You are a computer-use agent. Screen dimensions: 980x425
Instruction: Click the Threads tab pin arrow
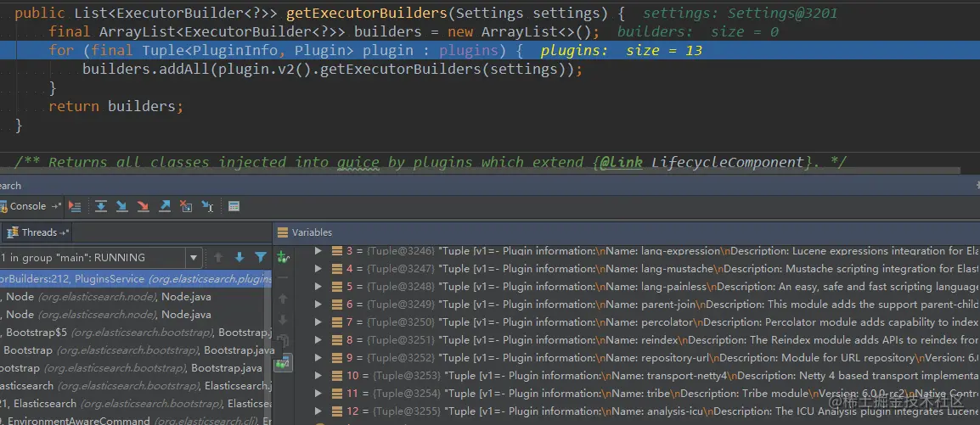tap(65, 232)
